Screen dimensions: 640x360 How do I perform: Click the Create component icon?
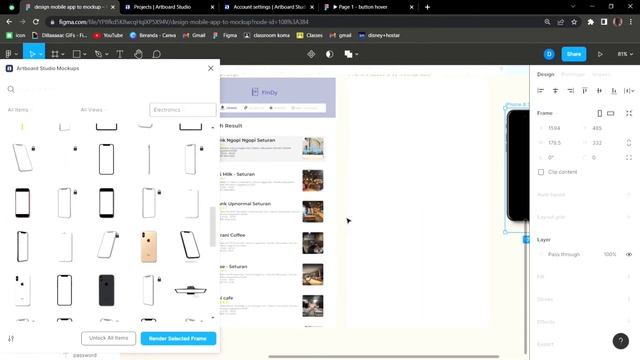[x=311, y=54]
